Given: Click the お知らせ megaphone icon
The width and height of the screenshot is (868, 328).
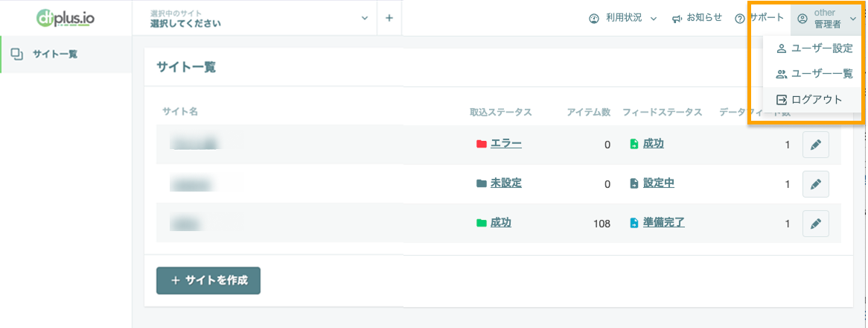Looking at the screenshot, I should (x=677, y=19).
